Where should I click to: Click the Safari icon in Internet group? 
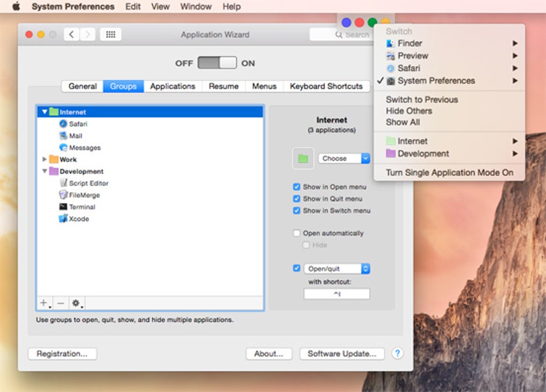(x=63, y=124)
